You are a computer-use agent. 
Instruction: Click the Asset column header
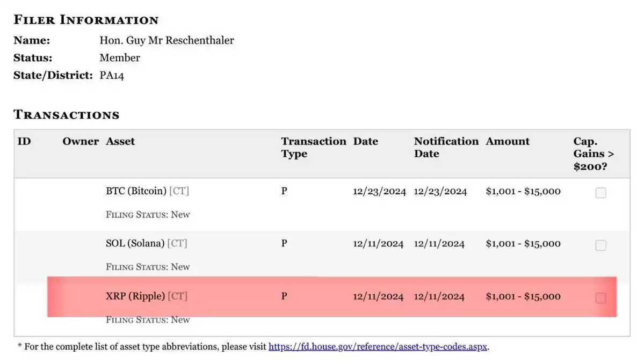pos(120,141)
